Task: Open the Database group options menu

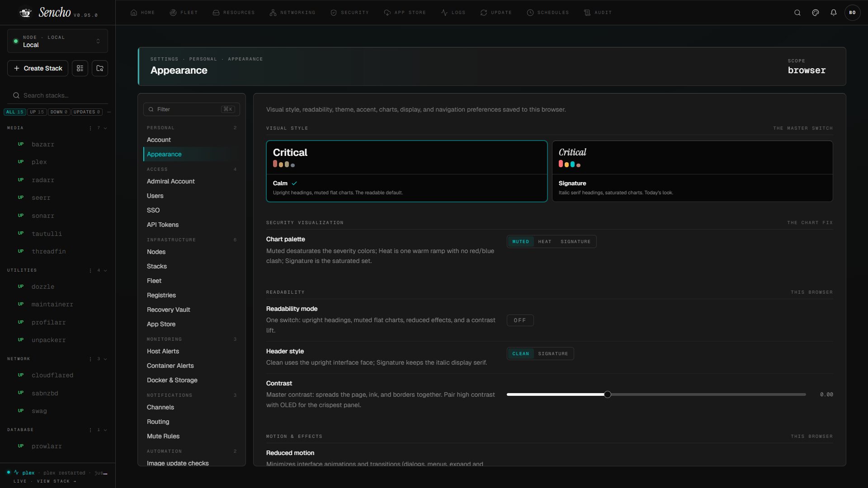Action: (x=90, y=430)
